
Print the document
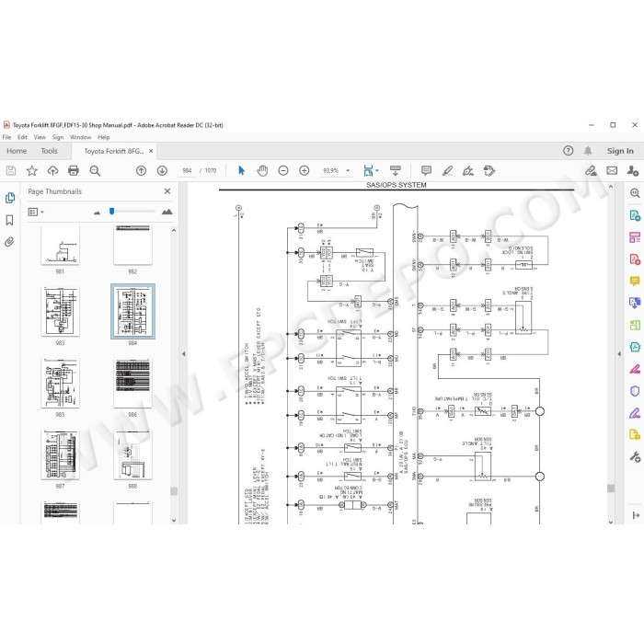pos(74,170)
